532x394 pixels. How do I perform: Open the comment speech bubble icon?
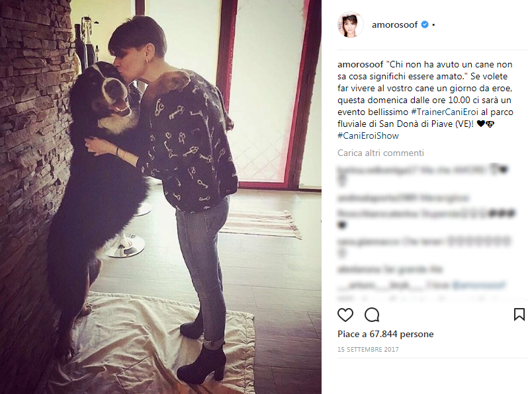pos(372,315)
